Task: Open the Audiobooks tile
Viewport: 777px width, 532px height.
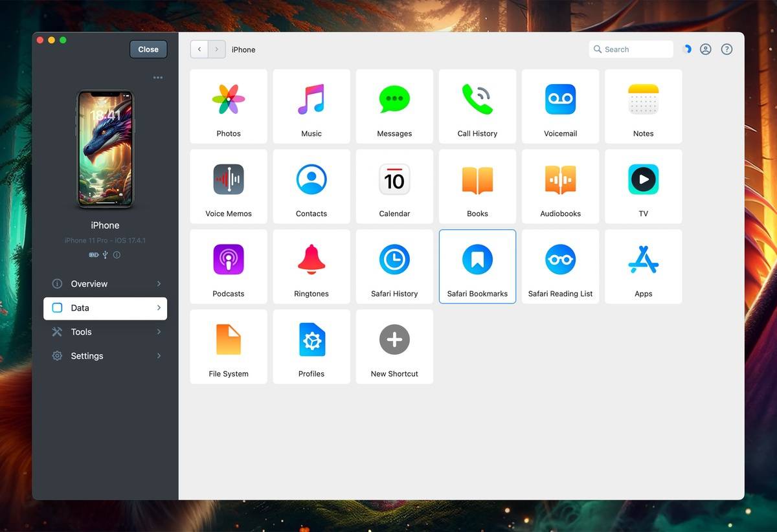Action: coord(560,186)
